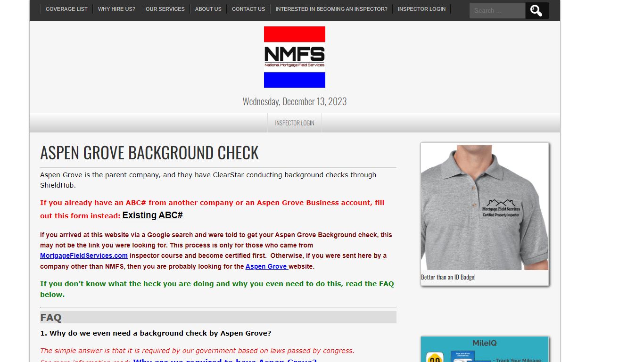Visit the MortgageFieldServices.com link

pyautogui.click(x=84, y=255)
